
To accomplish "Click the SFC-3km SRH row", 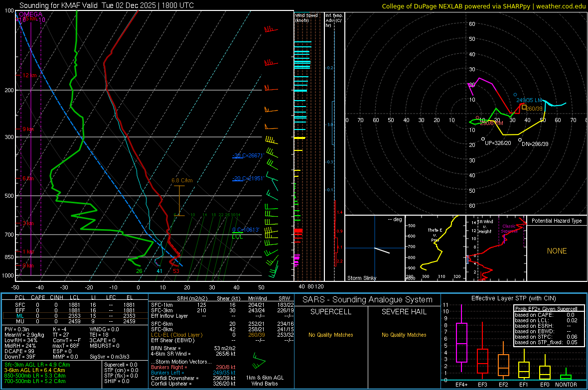I will point(222,310).
